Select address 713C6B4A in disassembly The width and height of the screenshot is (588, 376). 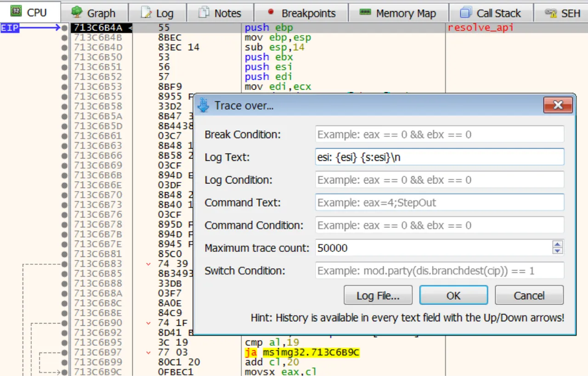pyautogui.click(x=98, y=28)
